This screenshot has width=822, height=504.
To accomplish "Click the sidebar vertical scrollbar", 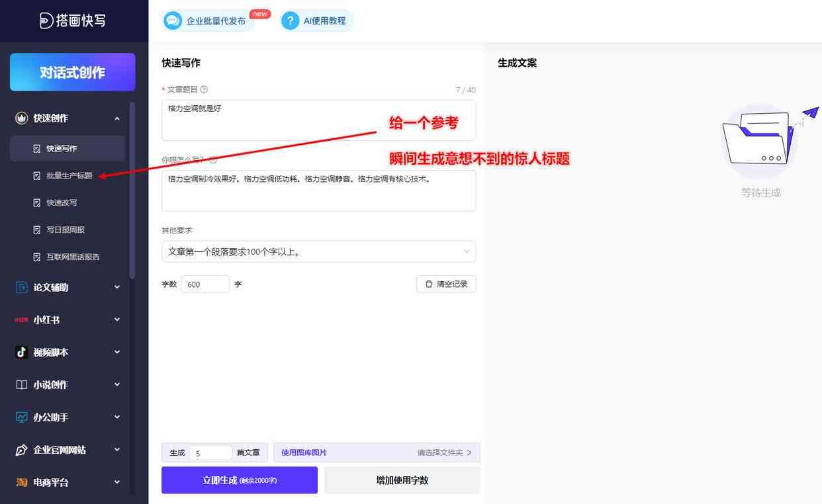I will pyautogui.click(x=132, y=191).
